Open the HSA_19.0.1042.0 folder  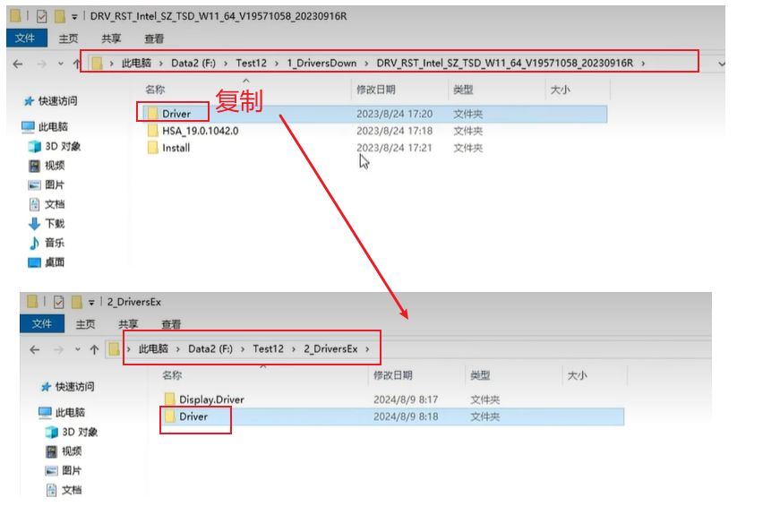[x=200, y=131]
